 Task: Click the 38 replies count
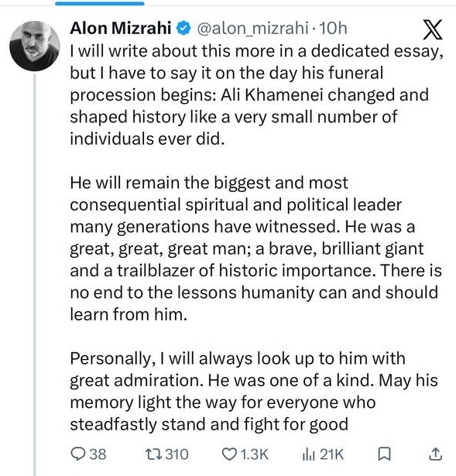[98, 454]
